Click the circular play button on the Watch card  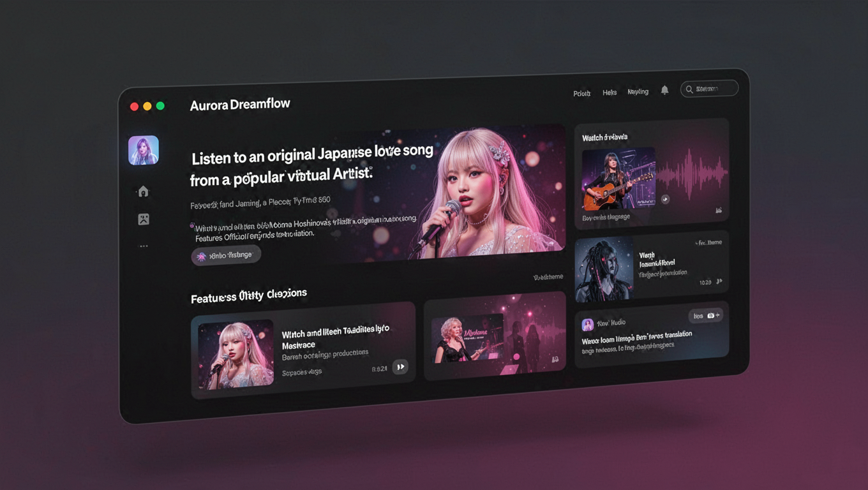coord(664,199)
